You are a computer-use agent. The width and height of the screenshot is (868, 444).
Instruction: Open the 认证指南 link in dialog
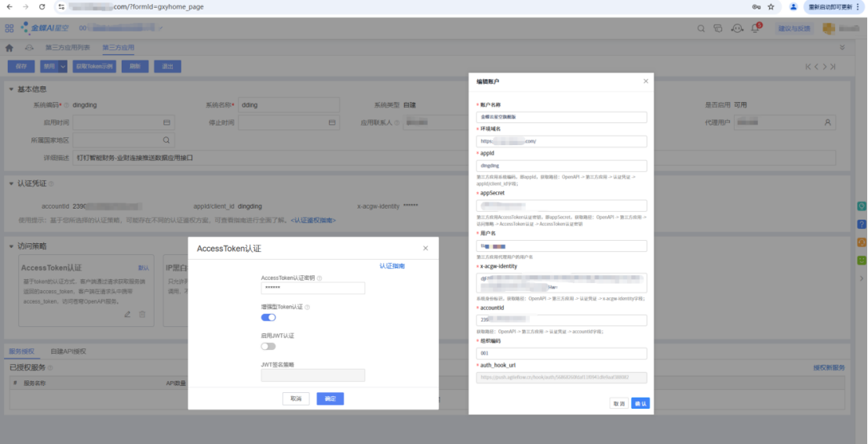(392, 266)
